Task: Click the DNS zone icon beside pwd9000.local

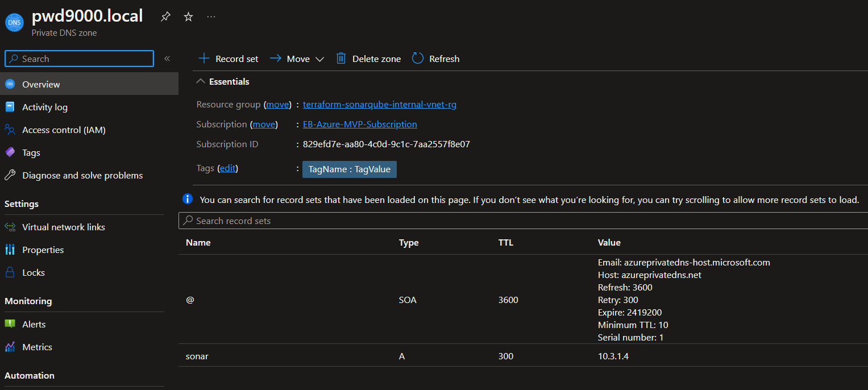Action: pyautogui.click(x=14, y=22)
